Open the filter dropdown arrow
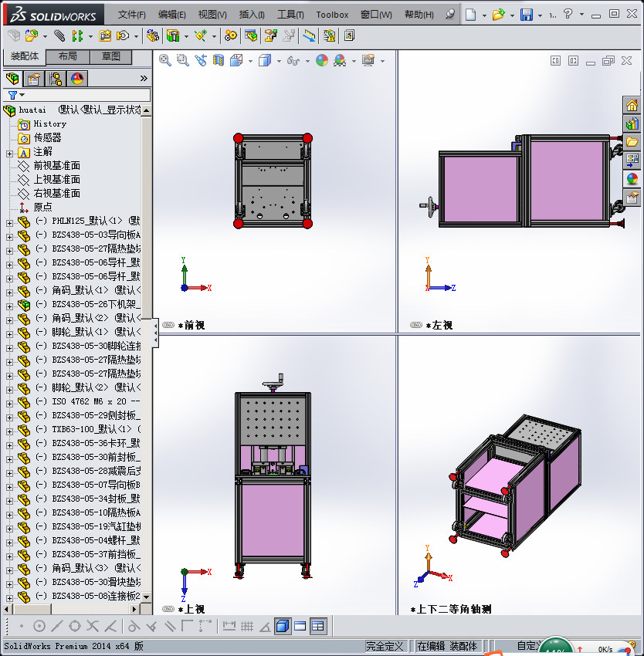 pyautogui.click(x=22, y=95)
